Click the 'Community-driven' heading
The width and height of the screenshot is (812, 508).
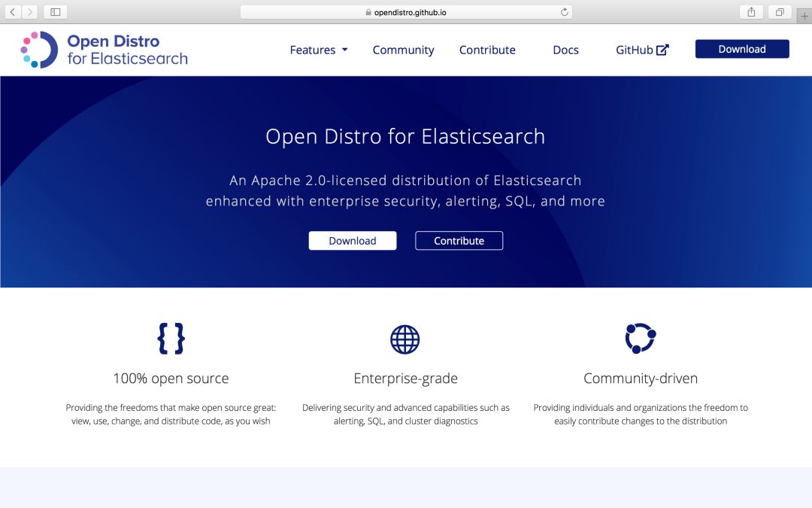click(641, 379)
